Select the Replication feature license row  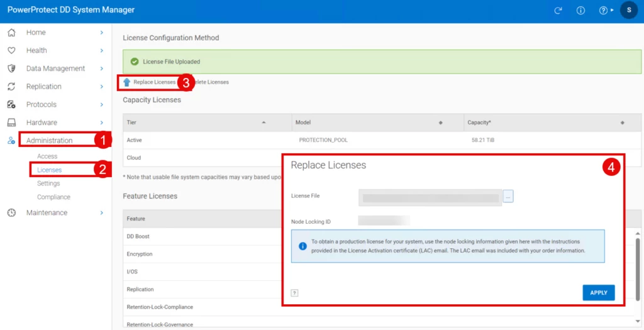202,289
